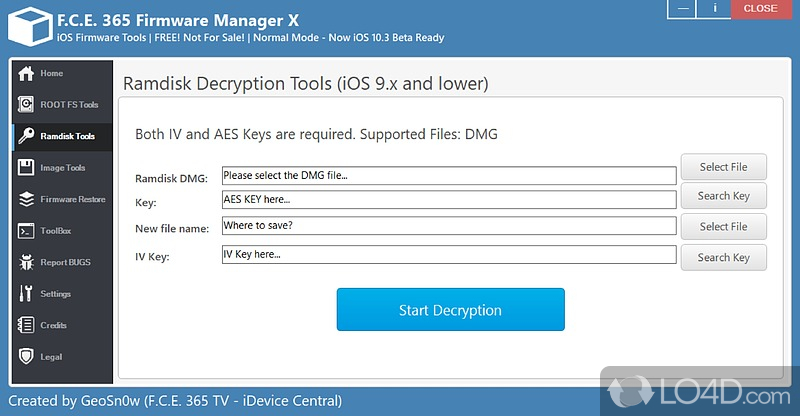Click the Credits list icon

26,325
